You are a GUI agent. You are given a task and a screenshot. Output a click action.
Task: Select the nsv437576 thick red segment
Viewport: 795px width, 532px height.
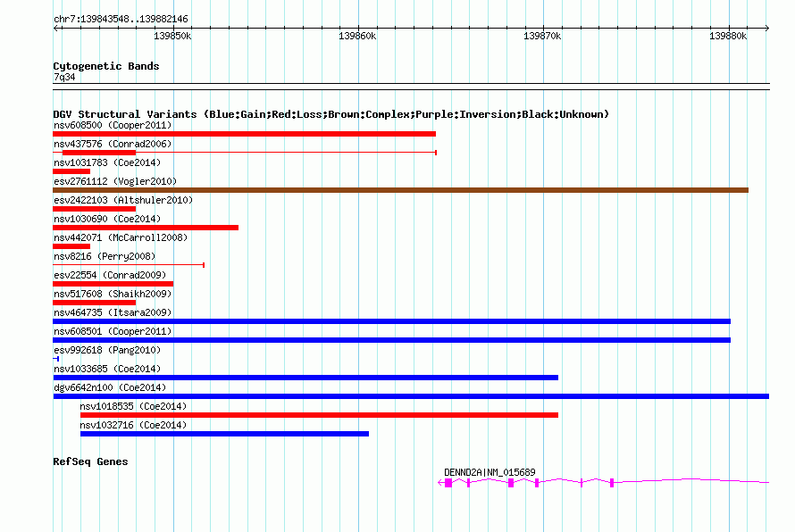click(x=99, y=153)
